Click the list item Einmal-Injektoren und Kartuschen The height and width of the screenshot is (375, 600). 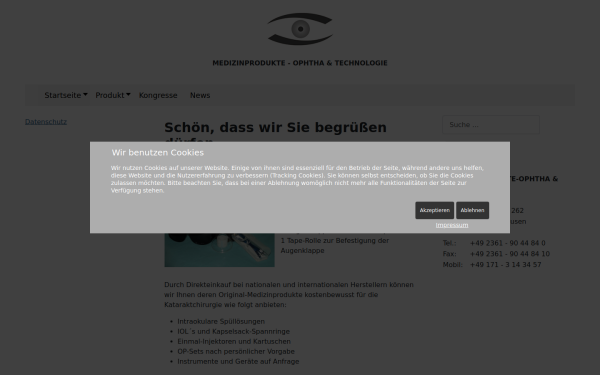pyautogui.click(x=234, y=341)
